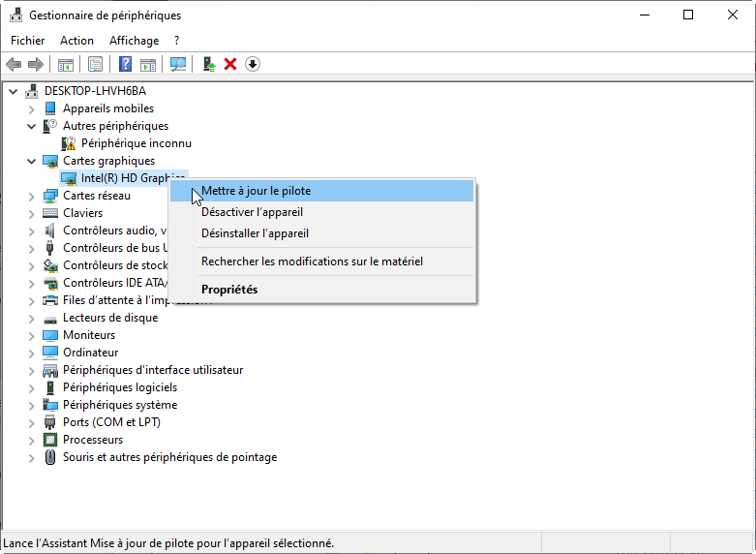This screenshot has height=554, width=756.
Task: Scan for hardware changes monitor icon
Action: click(x=178, y=64)
